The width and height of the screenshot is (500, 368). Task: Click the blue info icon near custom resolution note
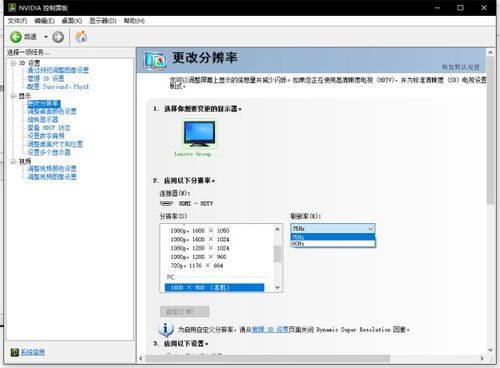pyautogui.click(x=166, y=329)
